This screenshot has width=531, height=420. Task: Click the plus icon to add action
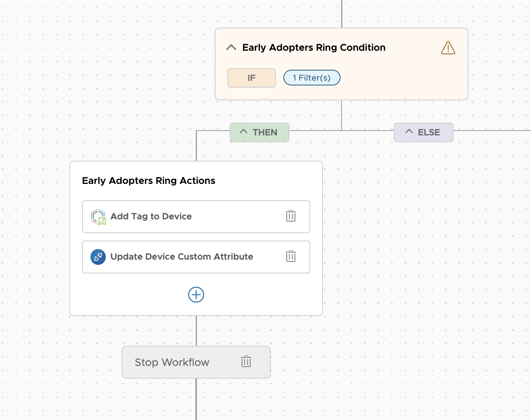point(196,295)
